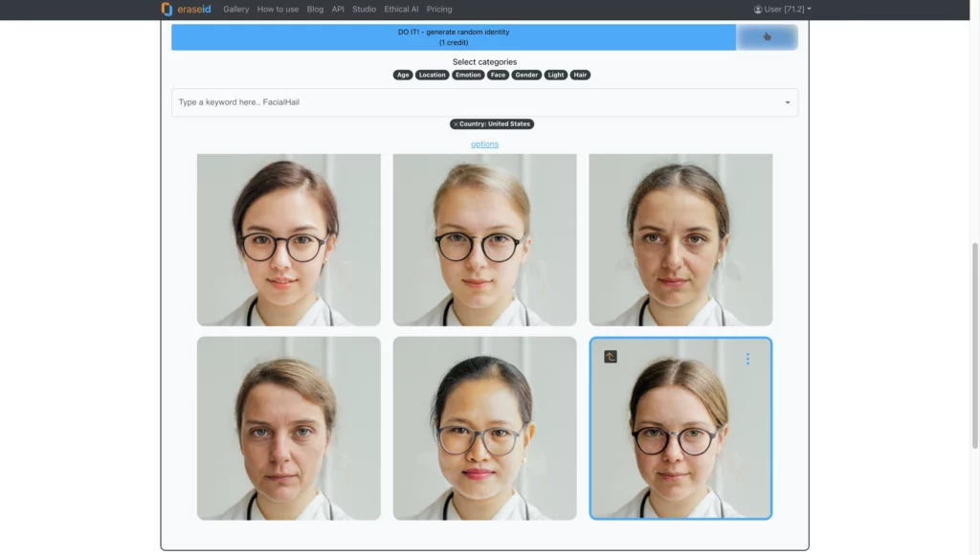Open the Ethical AI nav link
The image size is (980, 555).
[401, 10]
